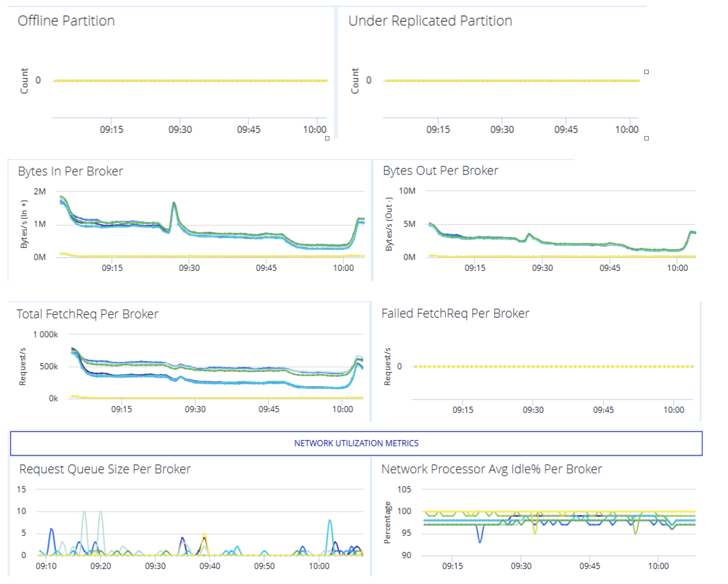This screenshot has width=728, height=584.
Task: Click the upper resize handle beside Under Replicated Partition
Action: 646,72
